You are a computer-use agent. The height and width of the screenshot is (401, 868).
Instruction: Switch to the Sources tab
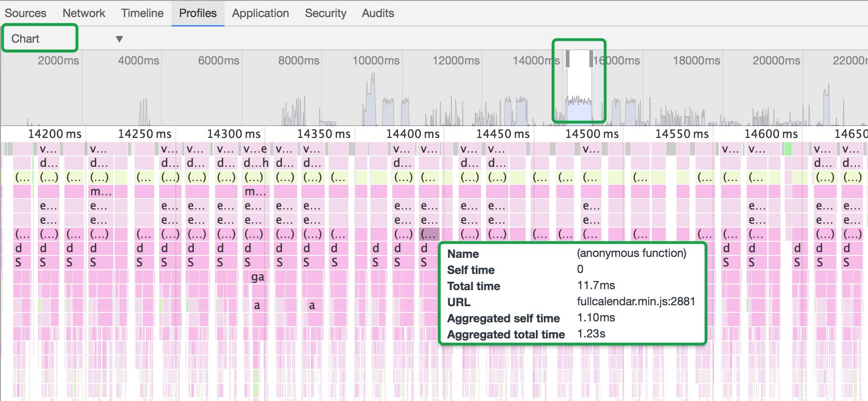[26, 13]
